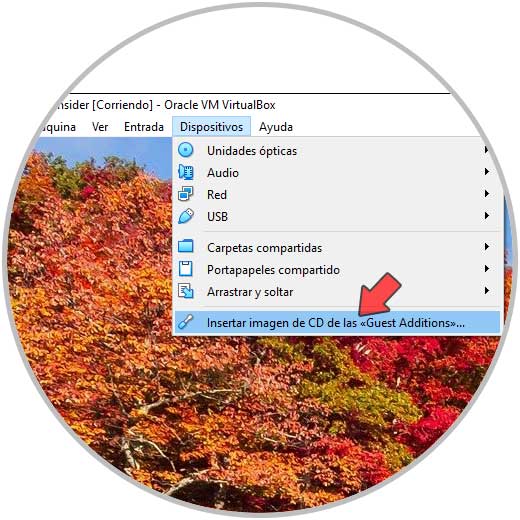Expand the Carpetas compartidas submenu arrow
This screenshot has width=520, height=520.
coord(487,247)
